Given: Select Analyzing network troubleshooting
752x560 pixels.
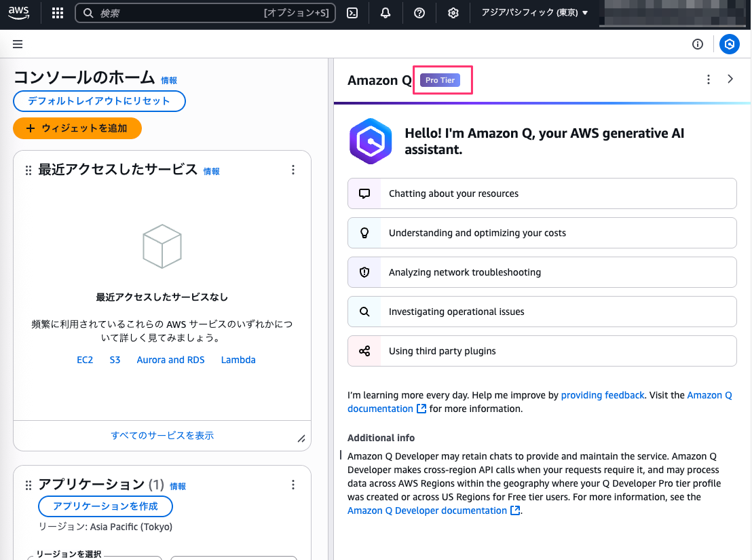Looking at the screenshot, I should tap(542, 272).
